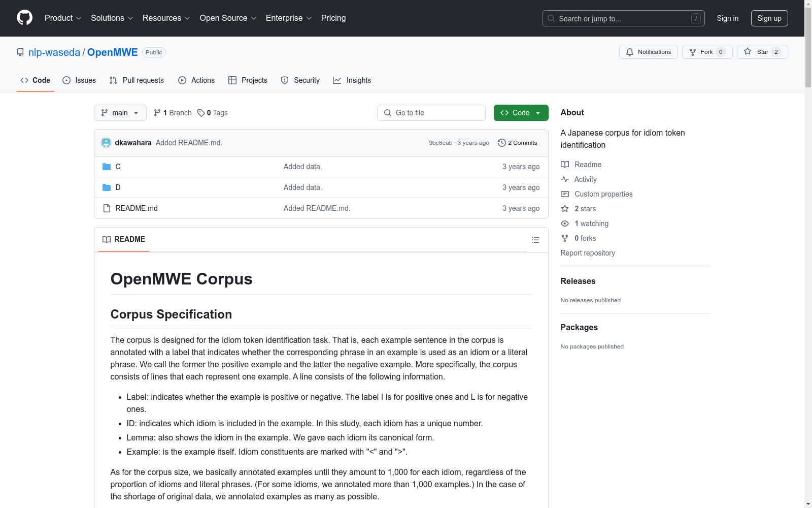This screenshot has height=508, width=812.
Task: Open the green Code dropdown button
Action: click(521, 113)
